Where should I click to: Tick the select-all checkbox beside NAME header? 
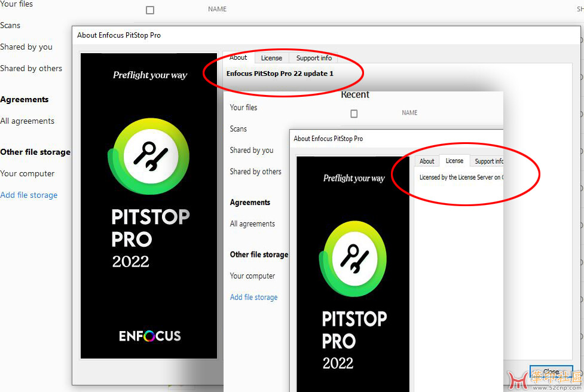pos(150,10)
